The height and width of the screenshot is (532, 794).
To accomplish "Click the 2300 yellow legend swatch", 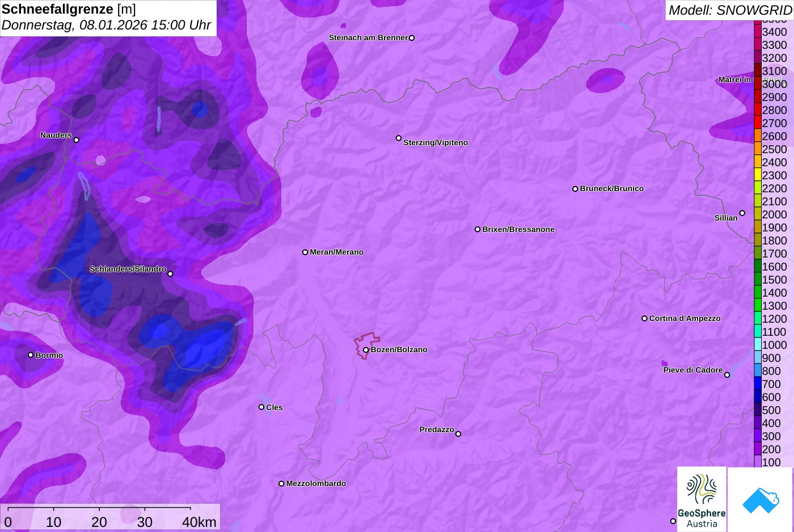I will point(758,174).
